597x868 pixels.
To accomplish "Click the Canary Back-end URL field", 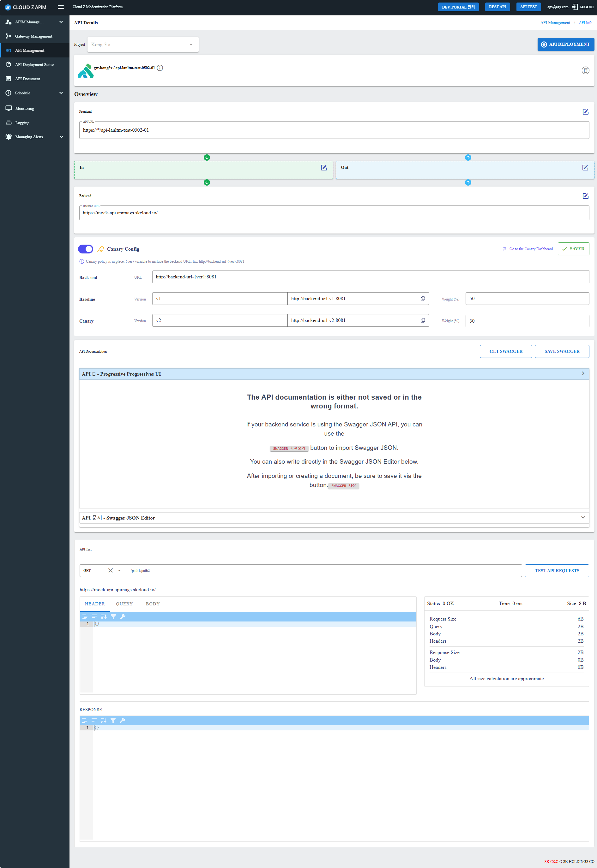I will tap(370, 277).
